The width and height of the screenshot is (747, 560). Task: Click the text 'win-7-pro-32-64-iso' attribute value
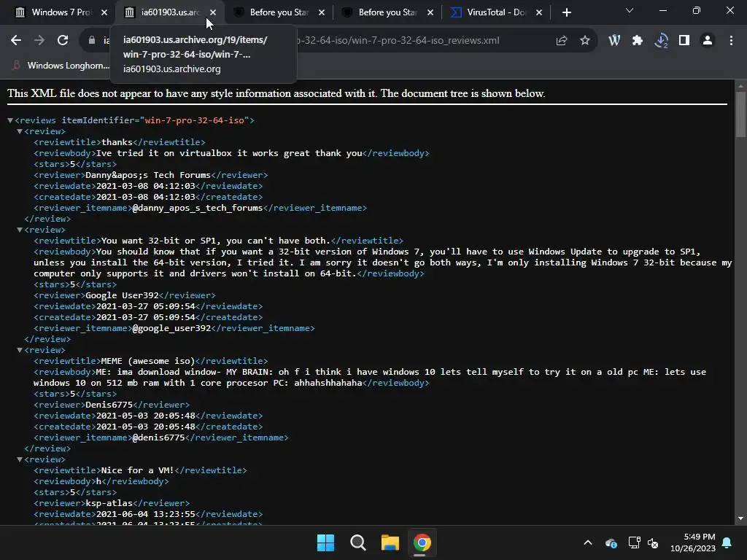pos(194,120)
